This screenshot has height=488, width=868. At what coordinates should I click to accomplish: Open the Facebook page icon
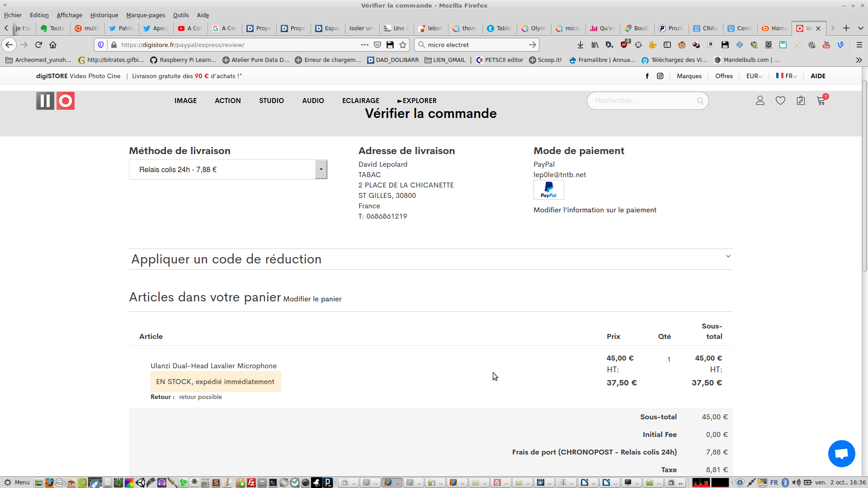tap(647, 76)
